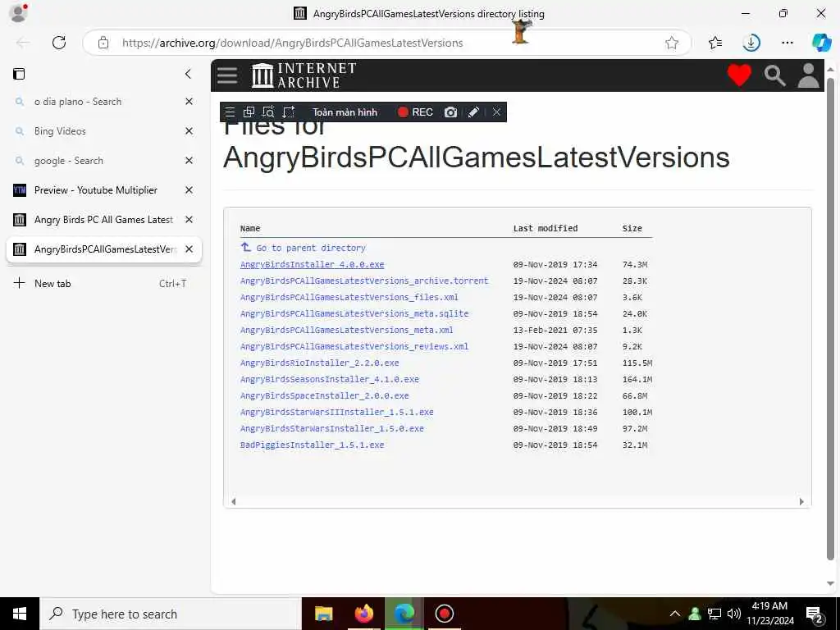Click the taskbar search box
The image size is (840, 630).
(171, 614)
